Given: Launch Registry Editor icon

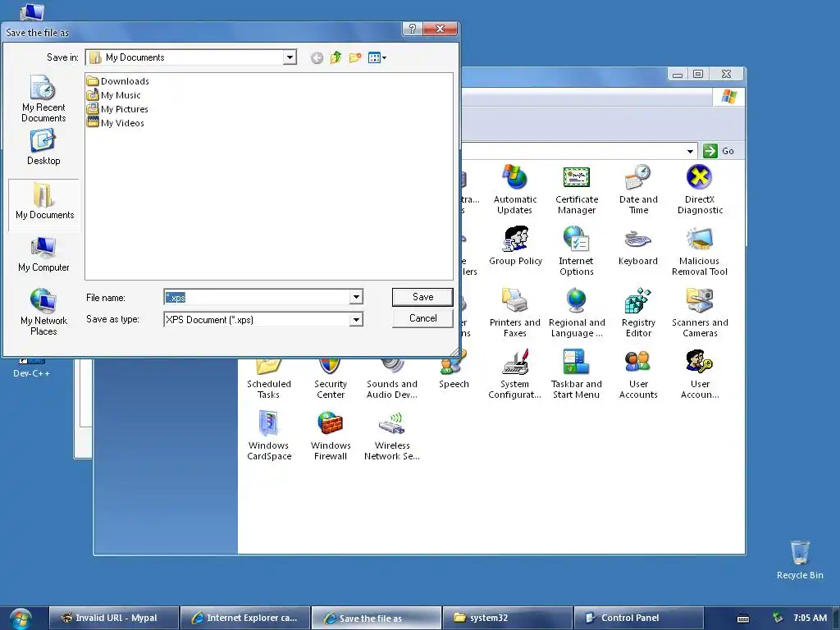Looking at the screenshot, I should [x=638, y=313].
